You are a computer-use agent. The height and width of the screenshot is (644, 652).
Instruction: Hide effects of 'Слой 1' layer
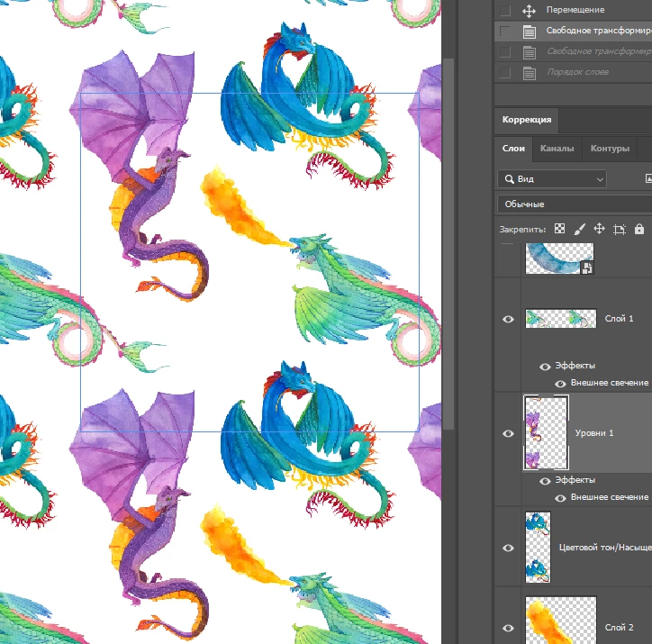[x=545, y=367]
